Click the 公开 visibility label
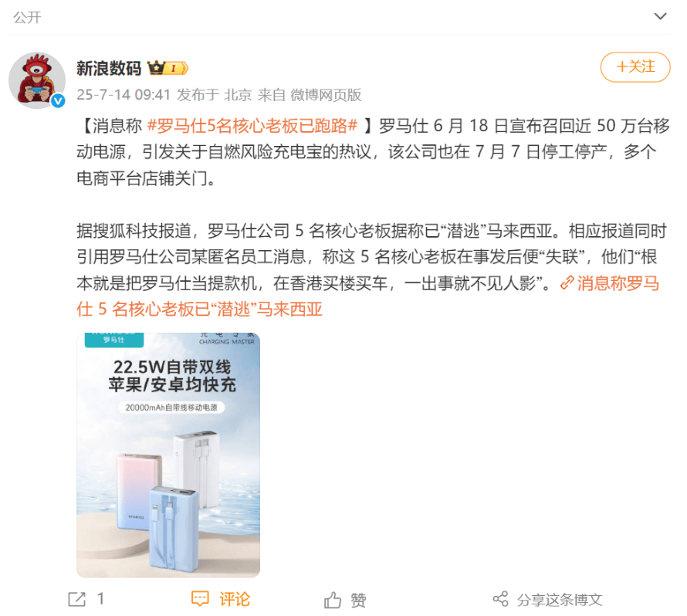 [x=27, y=18]
